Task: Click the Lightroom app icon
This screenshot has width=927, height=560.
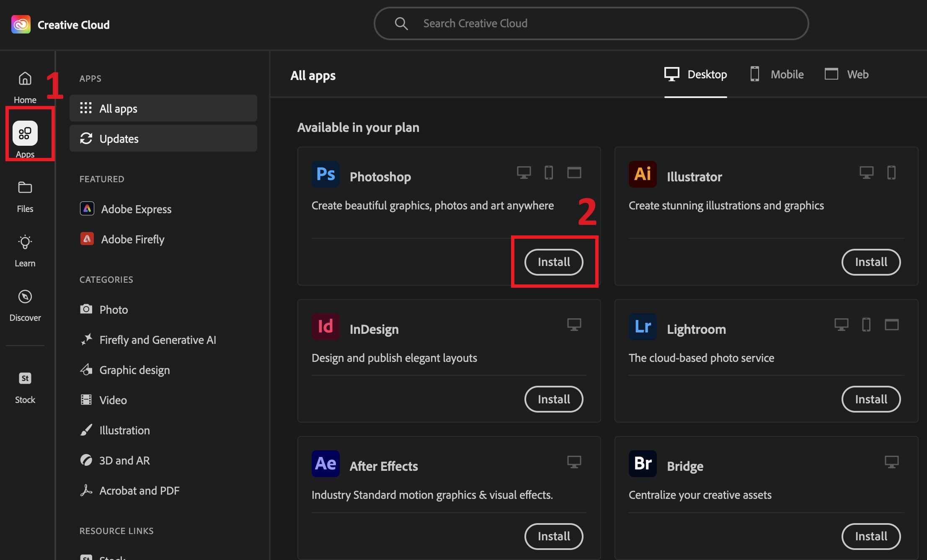Action: pos(643,327)
